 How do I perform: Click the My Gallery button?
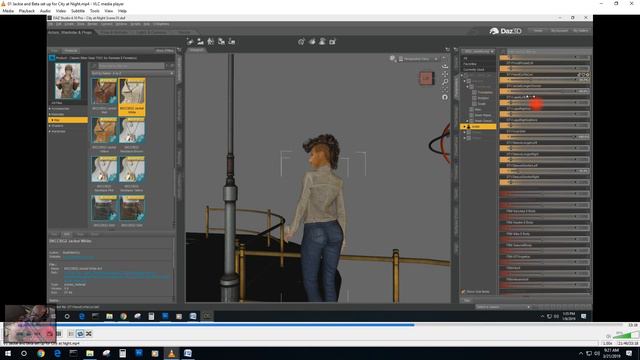tap(580, 31)
